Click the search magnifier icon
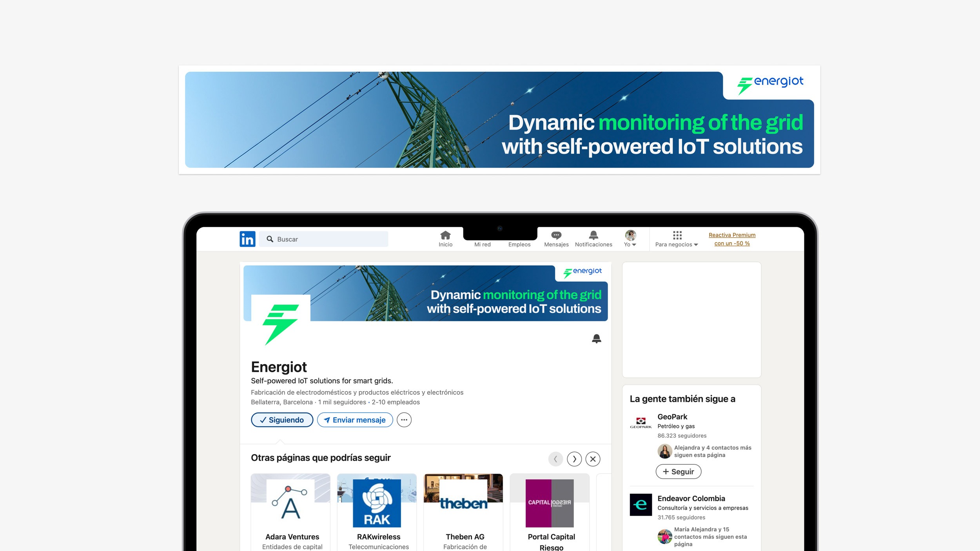The height and width of the screenshot is (551, 980). 270,239
